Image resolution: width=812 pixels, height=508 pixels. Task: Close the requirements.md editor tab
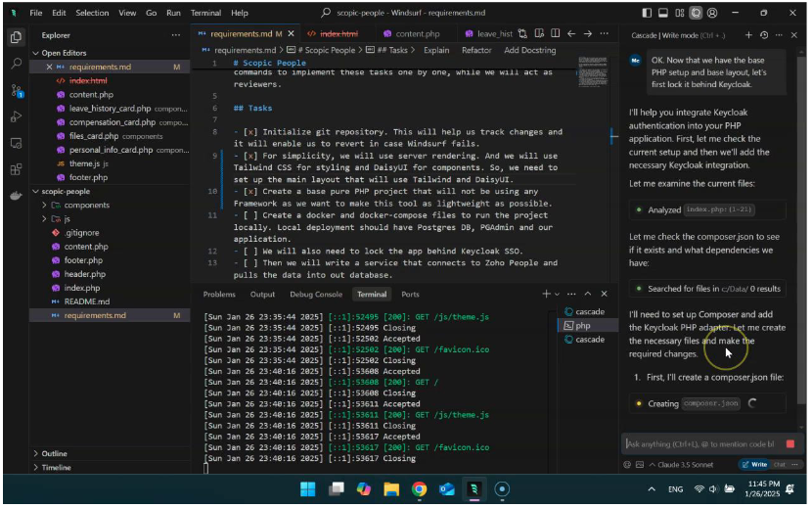point(291,33)
